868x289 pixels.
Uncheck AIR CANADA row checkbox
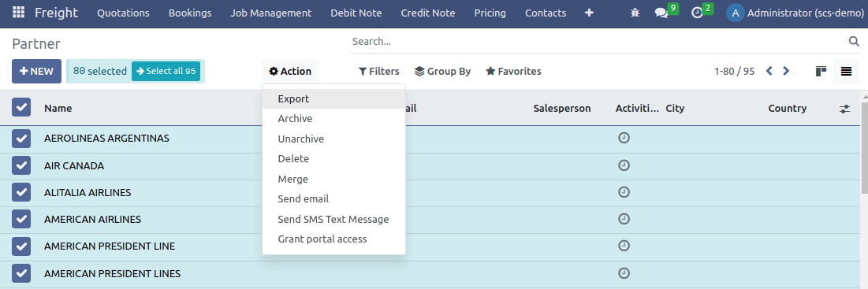(x=21, y=165)
